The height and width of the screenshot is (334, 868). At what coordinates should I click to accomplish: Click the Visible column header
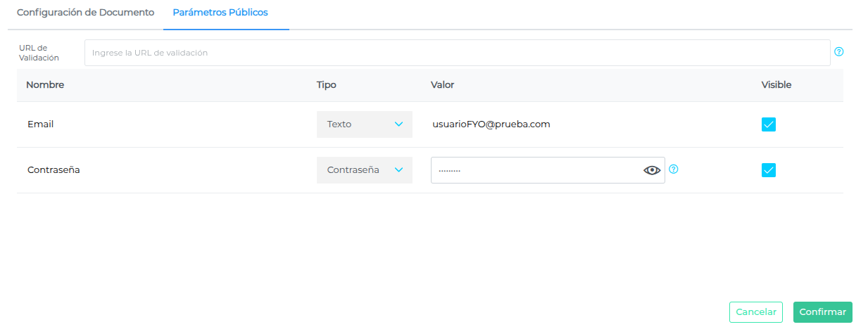click(x=776, y=85)
